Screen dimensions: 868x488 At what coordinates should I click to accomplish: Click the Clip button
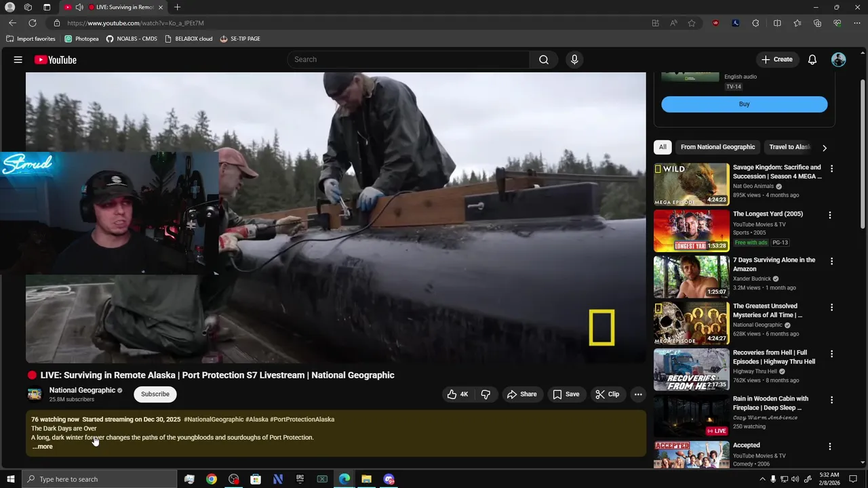[608, 394]
